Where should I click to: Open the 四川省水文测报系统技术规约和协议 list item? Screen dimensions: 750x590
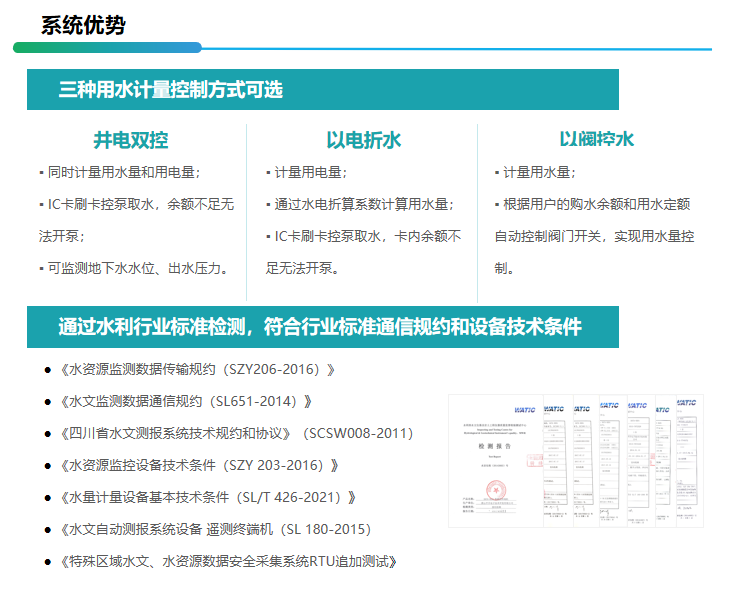pyautogui.click(x=236, y=433)
